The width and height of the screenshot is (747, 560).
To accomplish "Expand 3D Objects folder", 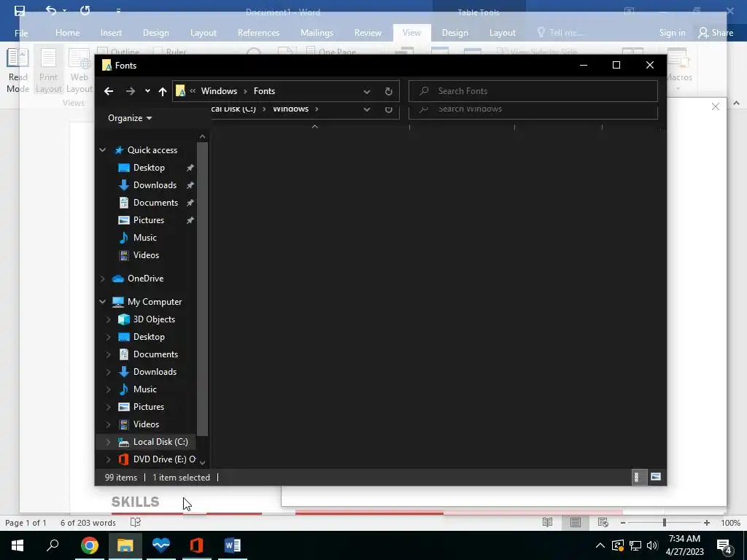I will tap(108, 319).
